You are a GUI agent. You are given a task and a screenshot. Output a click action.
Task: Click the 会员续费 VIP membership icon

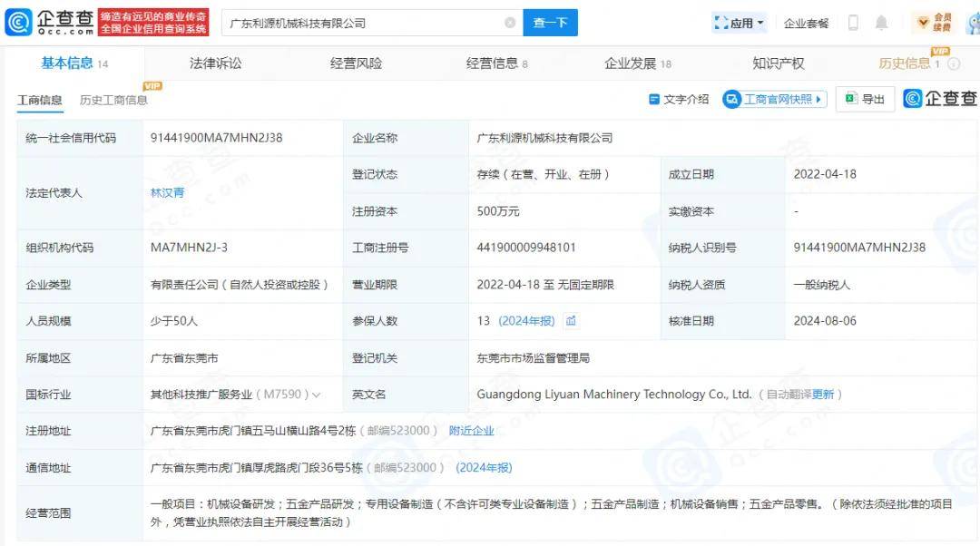click(x=935, y=23)
